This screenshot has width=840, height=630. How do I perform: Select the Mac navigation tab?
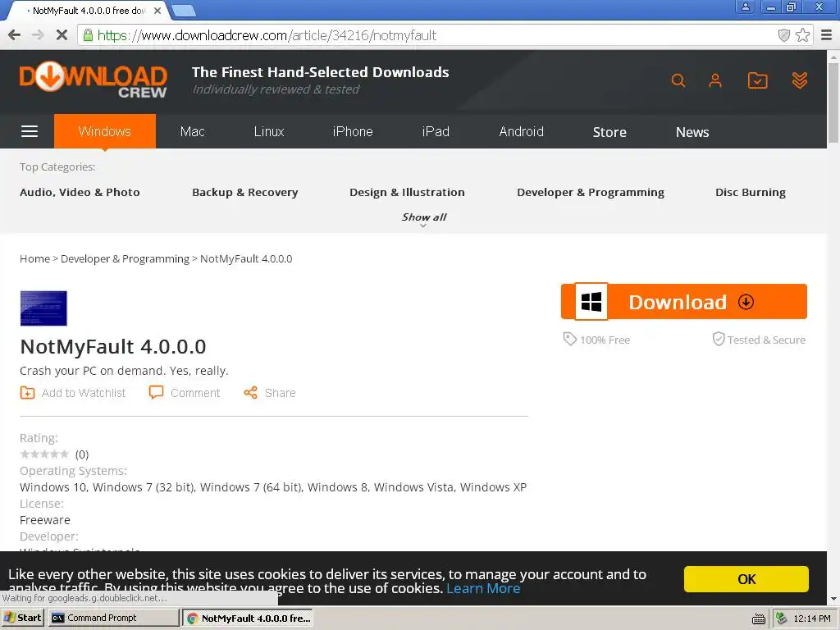192,131
